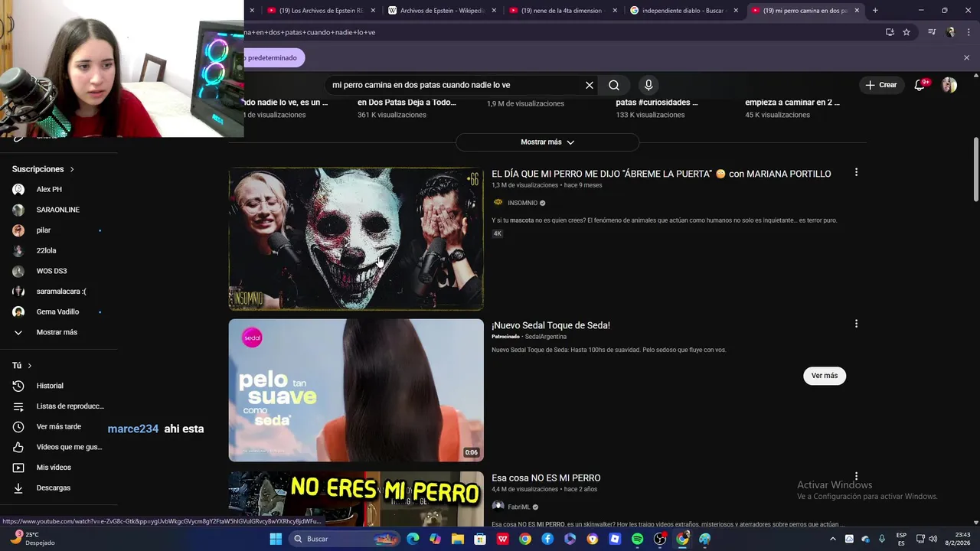Show hidden system tray icons
The image size is (980, 551).
[833, 539]
